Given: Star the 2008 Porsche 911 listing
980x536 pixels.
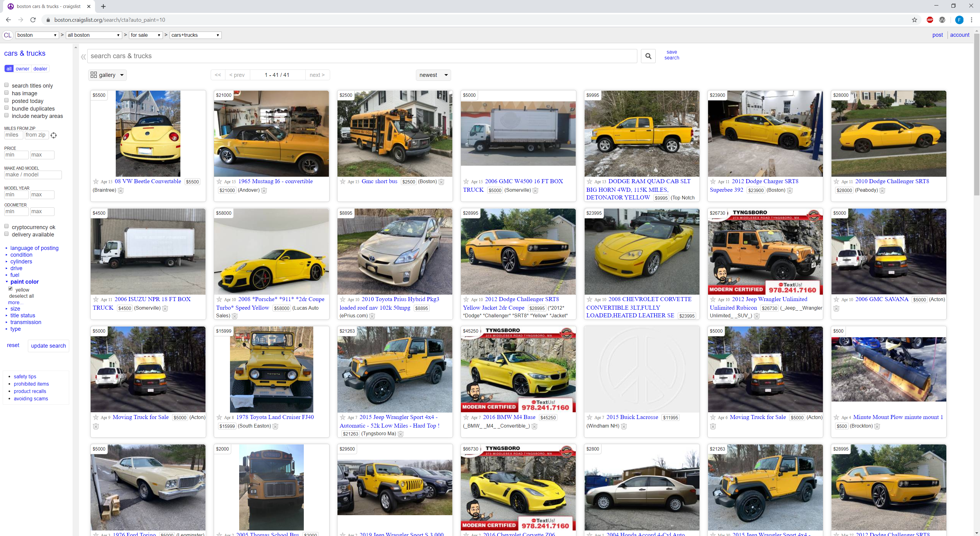Looking at the screenshot, I should point(219,299).
